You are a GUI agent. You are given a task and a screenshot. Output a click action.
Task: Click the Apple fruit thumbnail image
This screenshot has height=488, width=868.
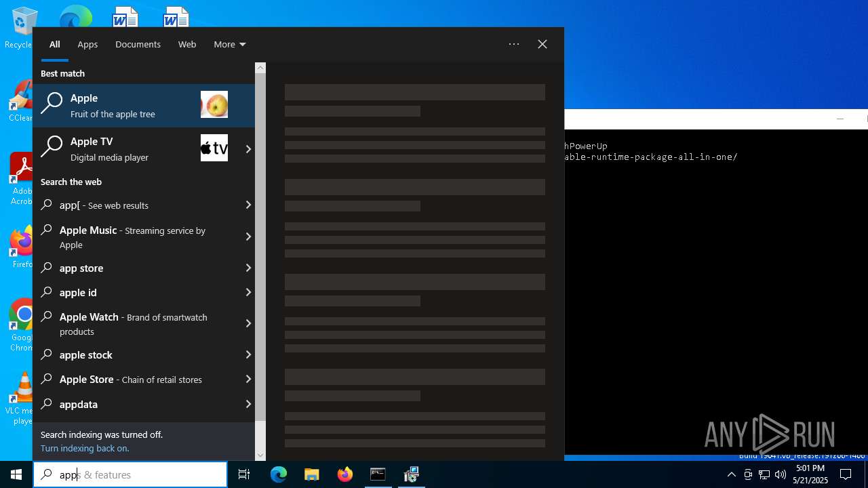[x=214, y=104]
